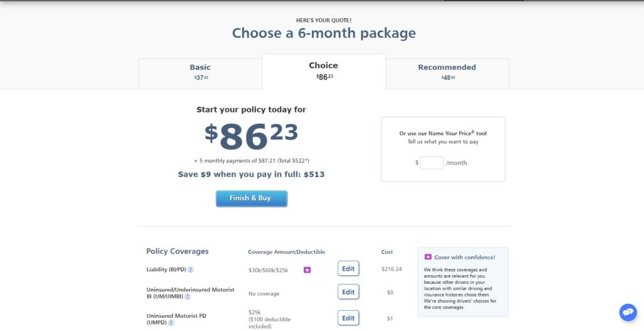Click the Choose a 6-month package heading
The image size is (644, 331).
click(323, 33)
